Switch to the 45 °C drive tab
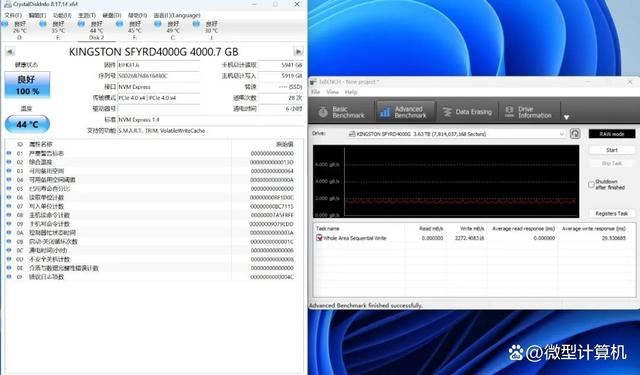The width and height of the screenshot is (640, 375). 135,31
